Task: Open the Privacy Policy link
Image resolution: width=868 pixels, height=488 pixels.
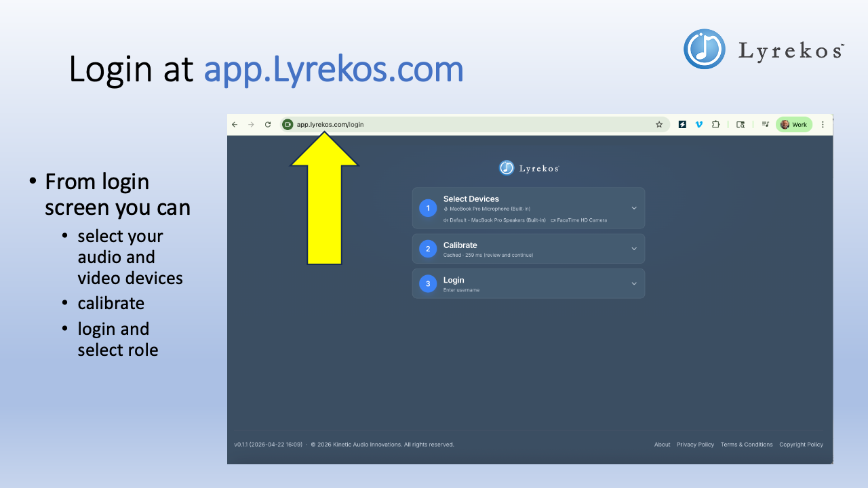Action: tap(695, 444)
